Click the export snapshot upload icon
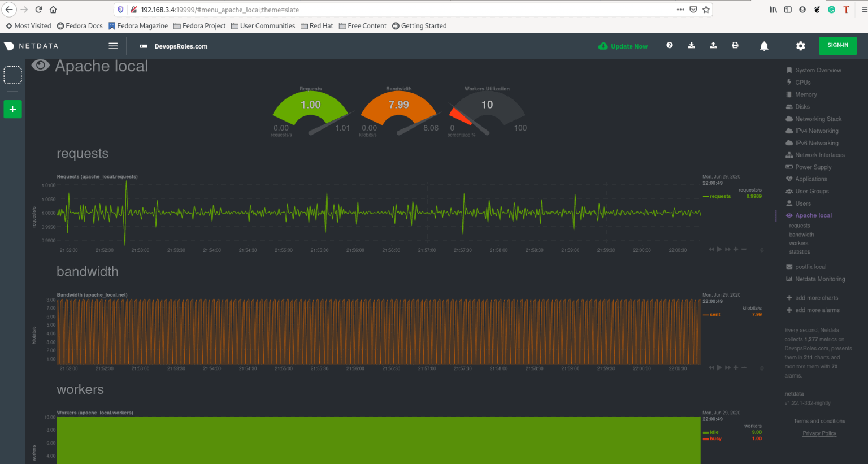The height and width of the screenshot is (464, 868). [x=713, y=46]
